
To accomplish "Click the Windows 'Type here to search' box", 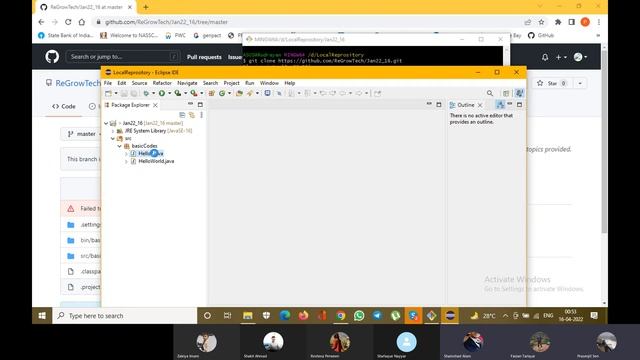I will click(124, 316).
